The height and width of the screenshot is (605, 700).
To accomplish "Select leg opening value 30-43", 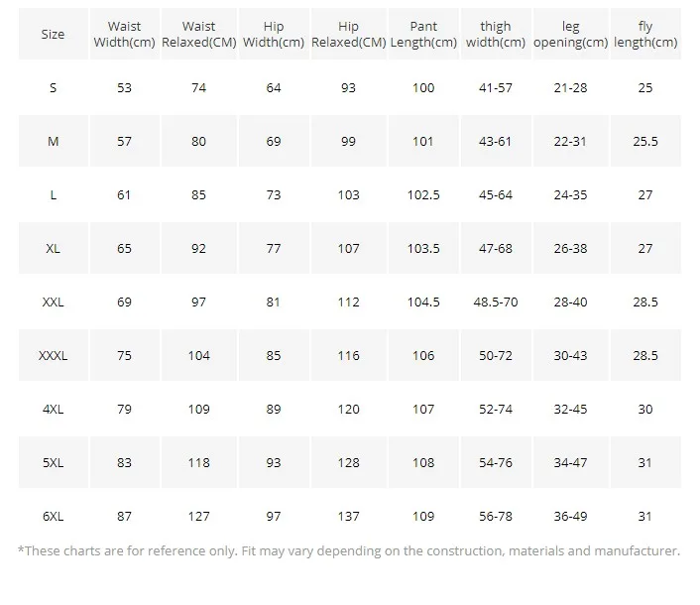I will click(570, 355).
